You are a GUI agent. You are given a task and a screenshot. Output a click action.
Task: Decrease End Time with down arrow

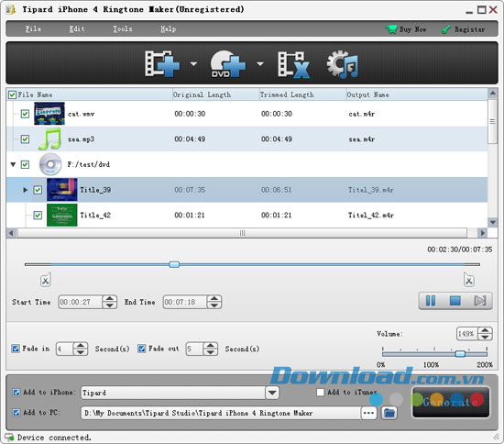click(214, 305)
